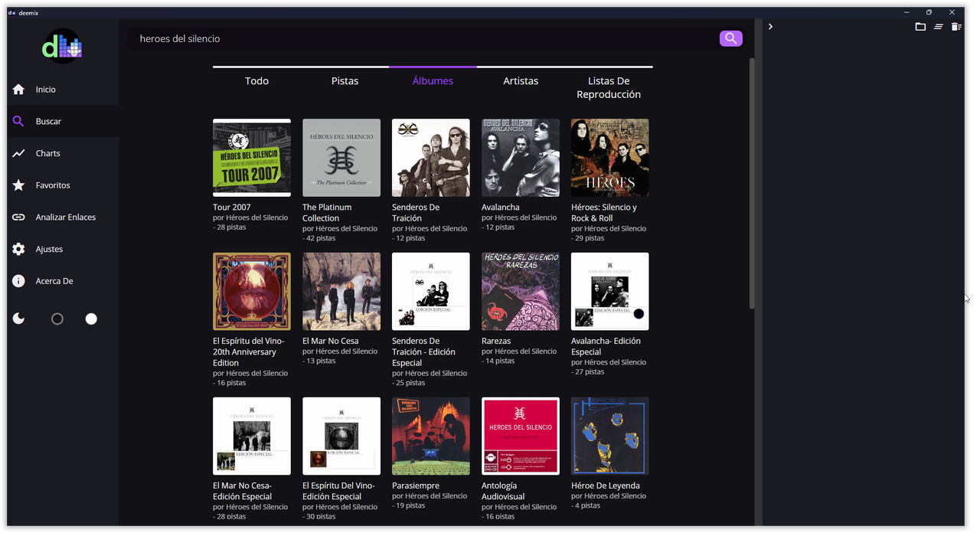Image resolution: width=980 pixels, height=533 pixels.
Task: Click the Favoritos star icon
Action: coord(18,185)
